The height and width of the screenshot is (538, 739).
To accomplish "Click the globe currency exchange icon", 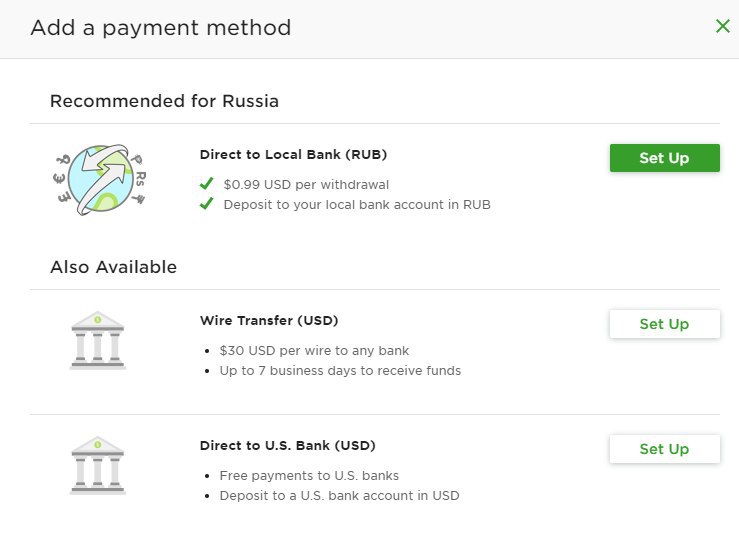I will click(x=99, y=179).
